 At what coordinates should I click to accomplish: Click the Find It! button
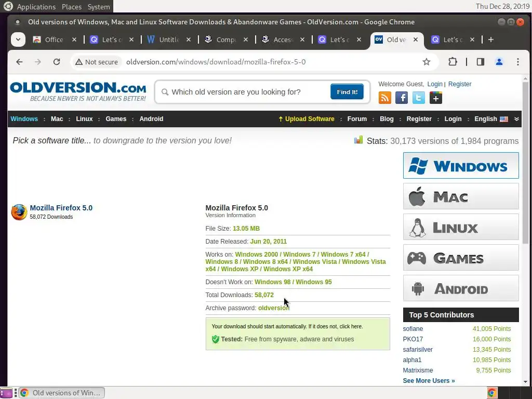(x=347, y=92)
